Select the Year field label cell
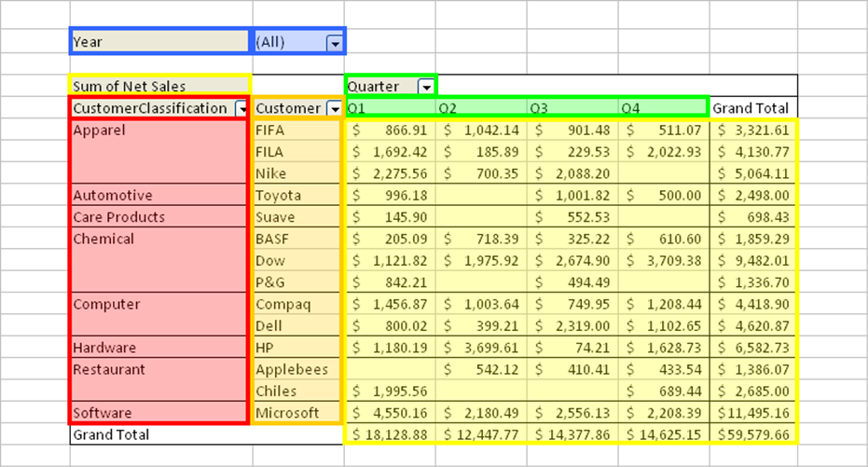868x467 pixels. tap(160, 42)
